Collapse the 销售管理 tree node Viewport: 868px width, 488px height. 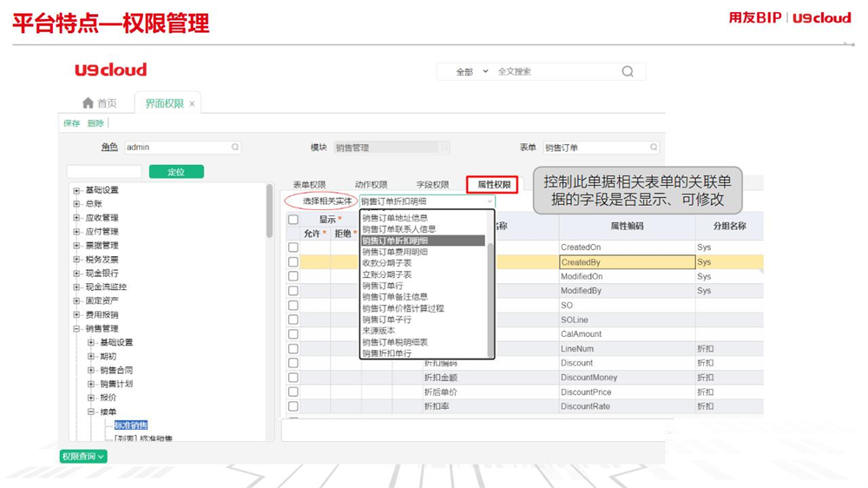click(x=76, y=328)
